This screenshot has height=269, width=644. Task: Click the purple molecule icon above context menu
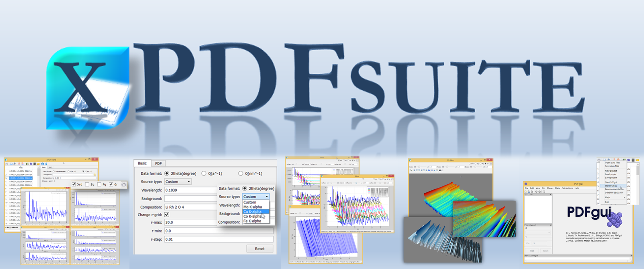pyautogui.click(x=629, y=160)
